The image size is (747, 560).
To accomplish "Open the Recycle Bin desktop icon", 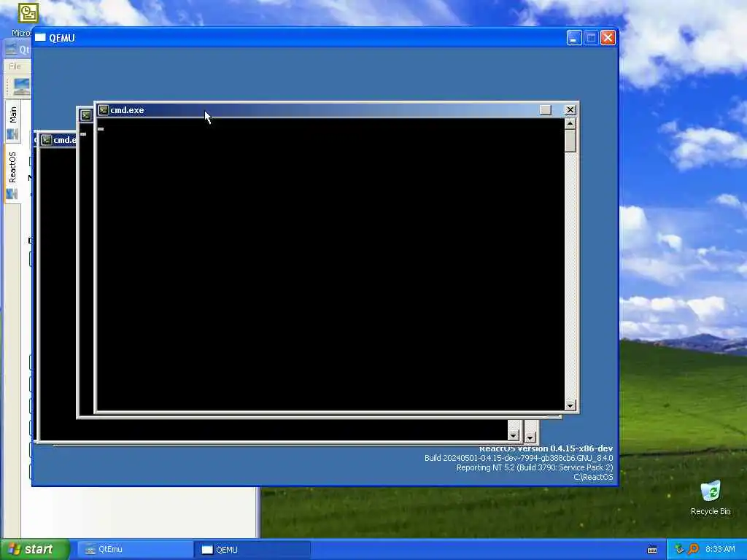I will click(711, 499).
